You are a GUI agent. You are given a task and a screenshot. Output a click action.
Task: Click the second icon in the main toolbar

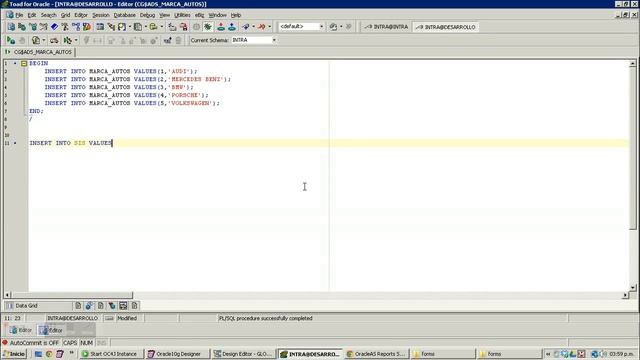(22, 27)
